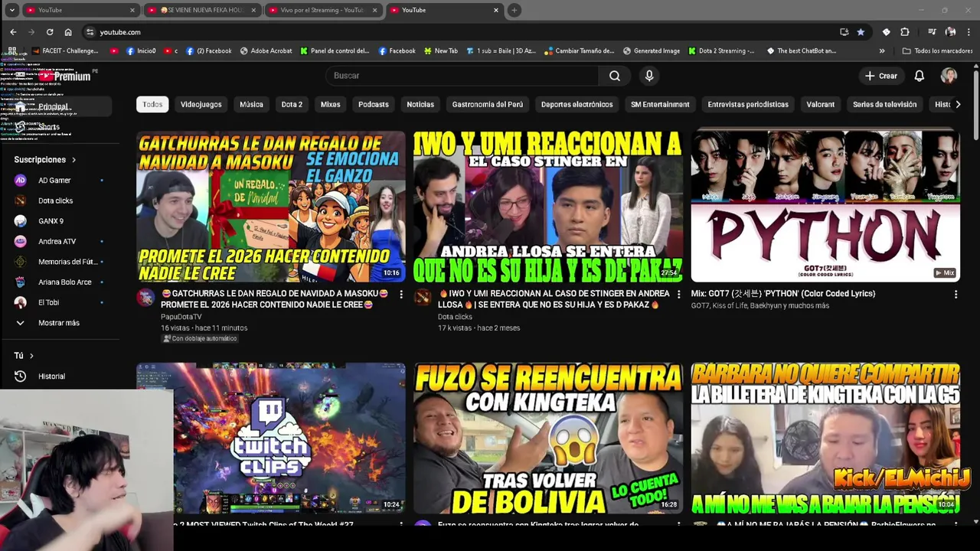Search YouTube with the magnifier icon
This screenshot has width=980, height=551.
pyautogui.click(x=615, y=76)
